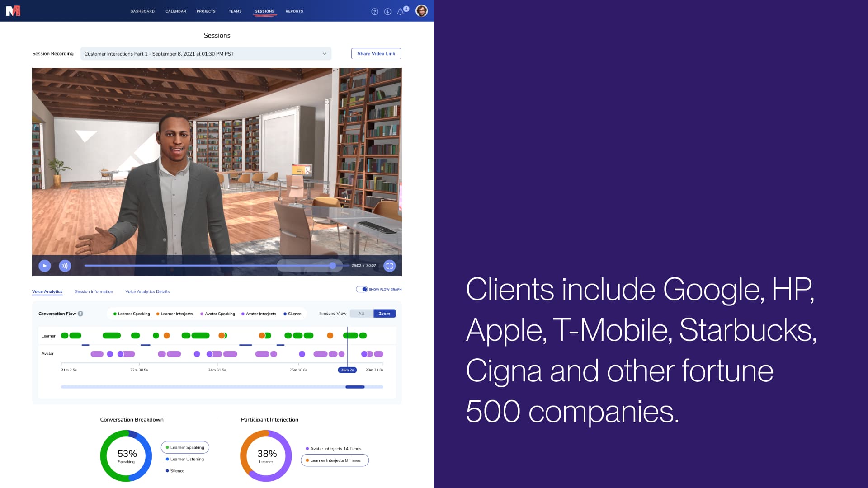Click the download arrow icon in header

pyautogui.click(x=387, y=12)
